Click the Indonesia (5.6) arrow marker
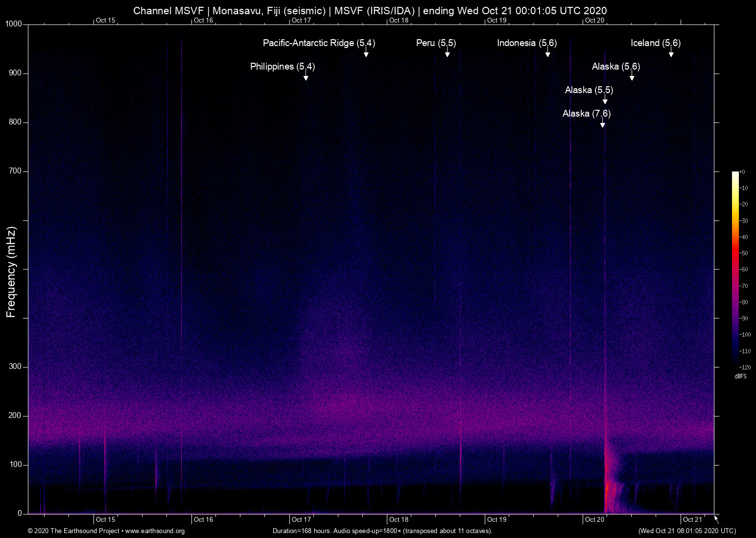 548,54
